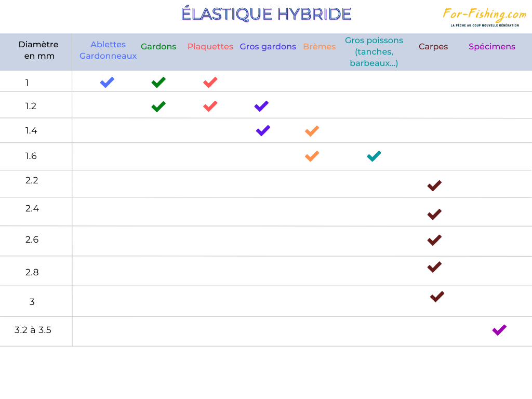
Task: Click the Gros poissons (tanches, barbeaux) header
Action: pos(374,51)
